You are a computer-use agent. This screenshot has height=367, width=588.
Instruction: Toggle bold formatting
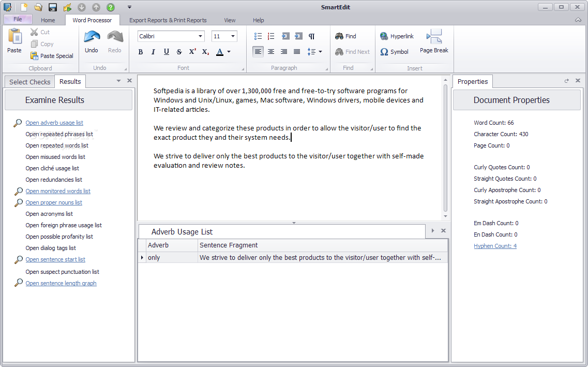[141, 52]
